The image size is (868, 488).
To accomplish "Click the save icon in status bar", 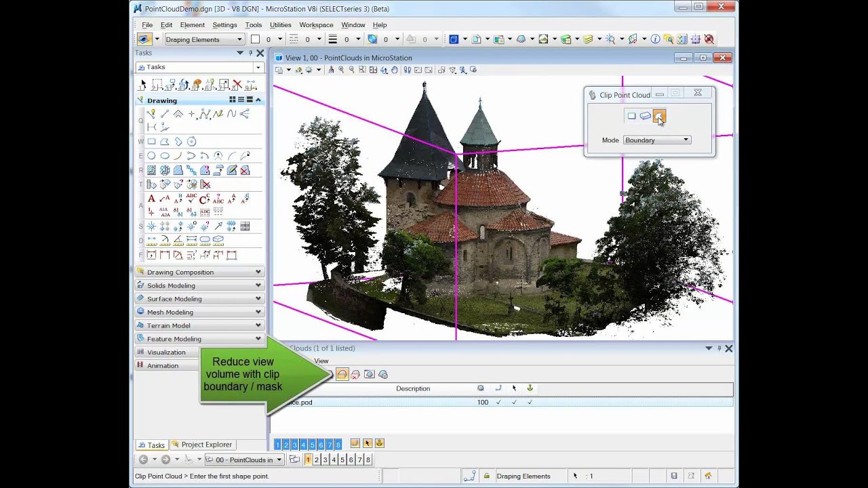I will click(674, 476).
